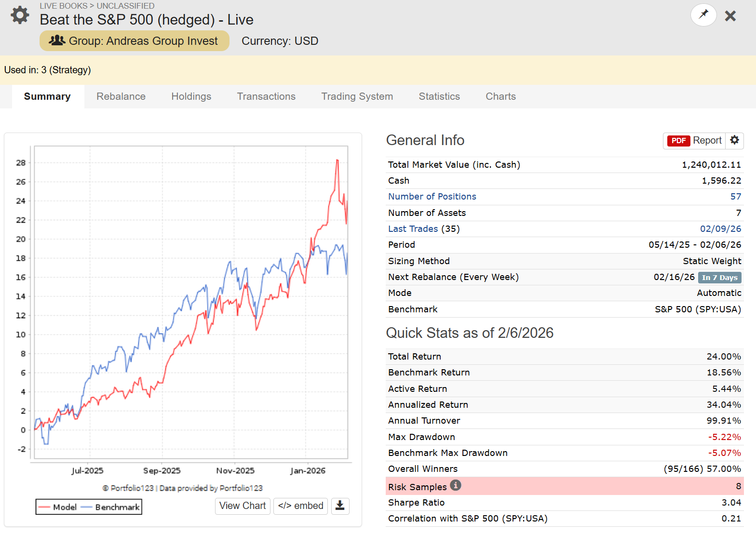Click the Max Drawdown -5.22% value
The height and width of the screenshot is (535, 756).
click(x=724, y=437)
